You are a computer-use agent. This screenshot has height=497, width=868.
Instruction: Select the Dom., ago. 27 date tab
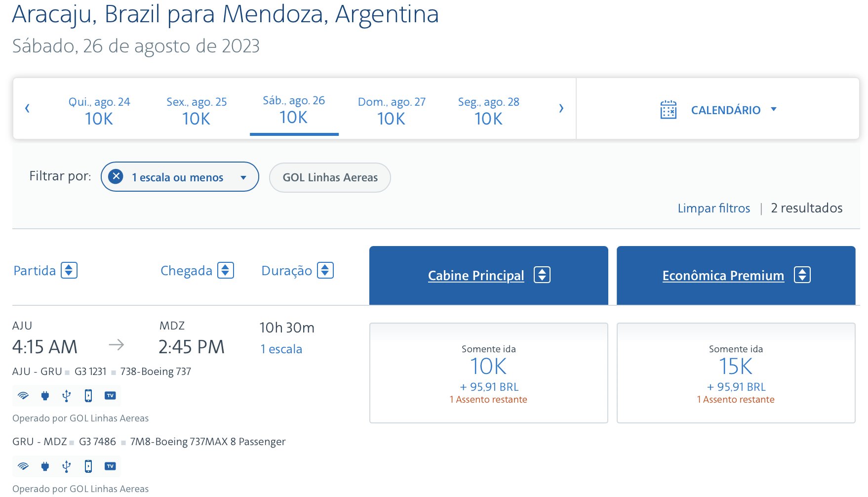tap(392, 111)
